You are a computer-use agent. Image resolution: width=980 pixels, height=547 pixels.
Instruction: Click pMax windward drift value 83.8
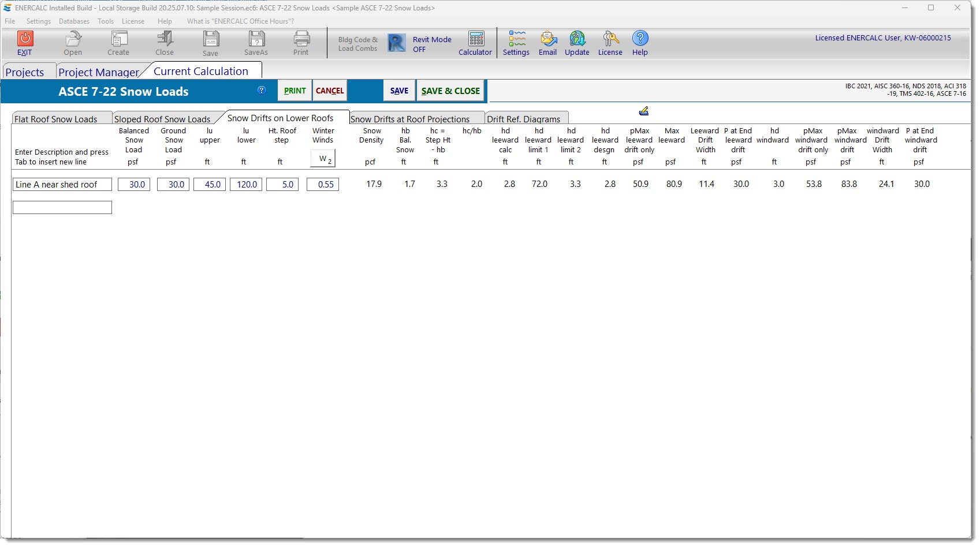849,184
